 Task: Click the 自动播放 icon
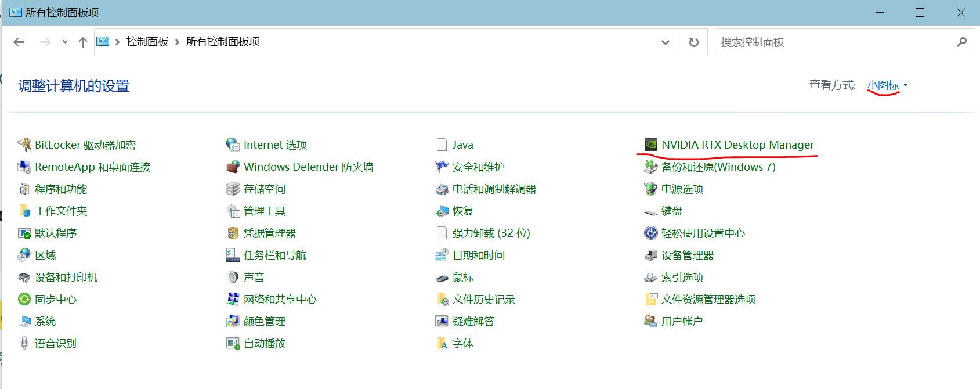(233, 343)
